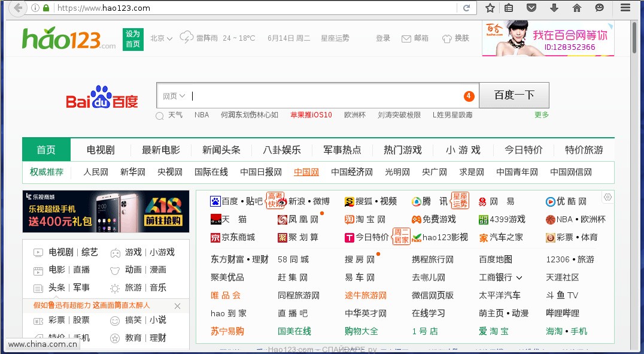Focus the Baidu search input field

pos(317,95)
